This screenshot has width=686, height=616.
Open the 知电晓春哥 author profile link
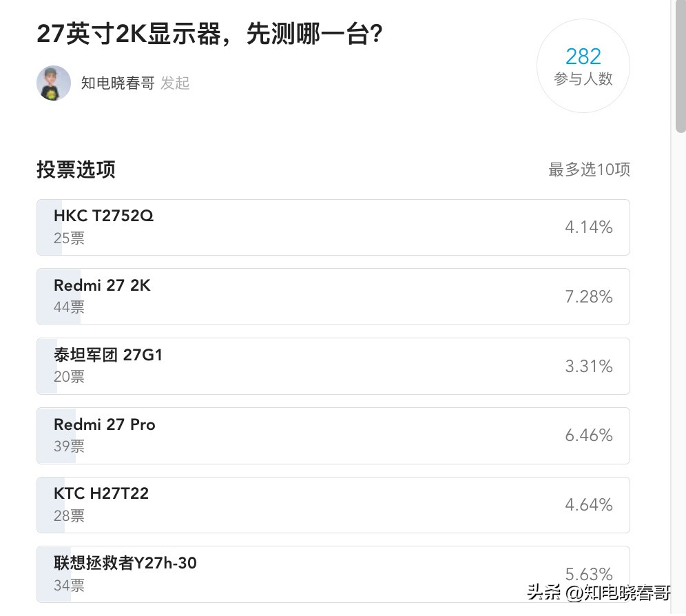click(x=118, y=83)
